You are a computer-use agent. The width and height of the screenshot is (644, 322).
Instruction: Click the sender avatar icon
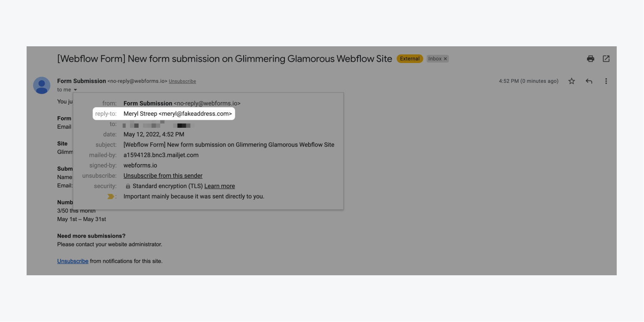[42, 86]
